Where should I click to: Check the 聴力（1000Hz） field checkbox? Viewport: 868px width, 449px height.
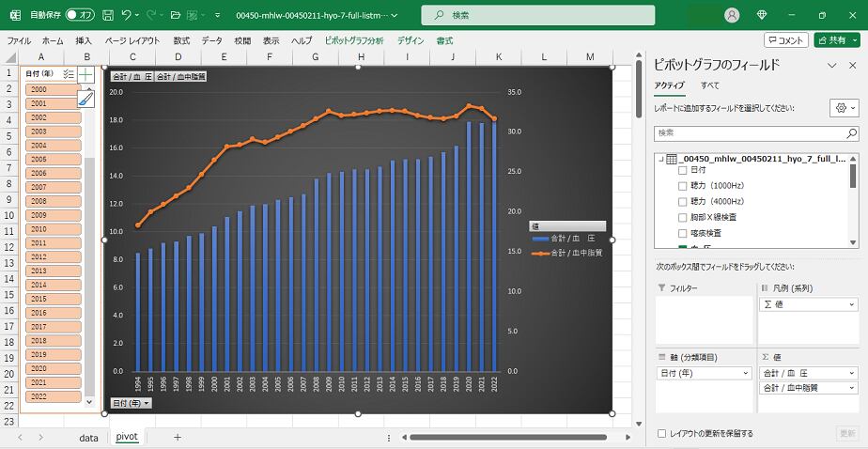pyautogui.click(x=683, y=186)
